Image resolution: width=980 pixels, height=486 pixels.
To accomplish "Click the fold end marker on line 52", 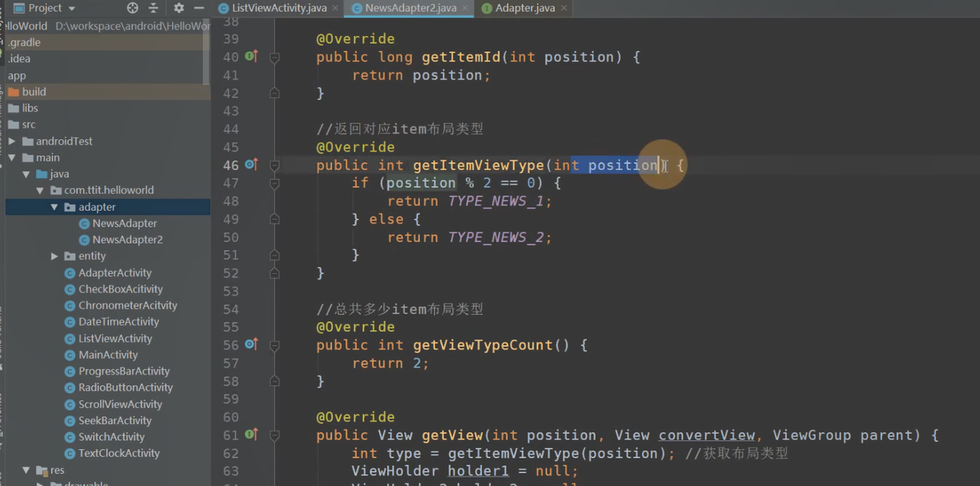I will click(x=275, y=273).
